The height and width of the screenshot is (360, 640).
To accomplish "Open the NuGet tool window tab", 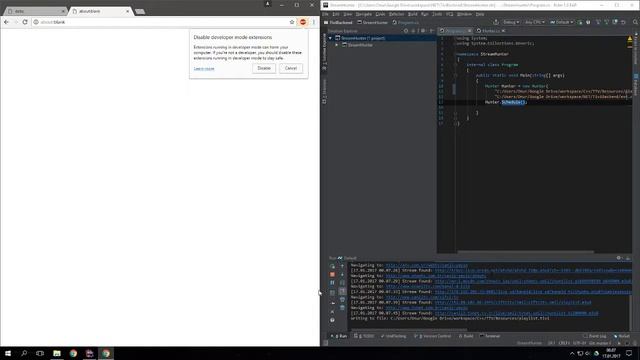I will [622, 336].
